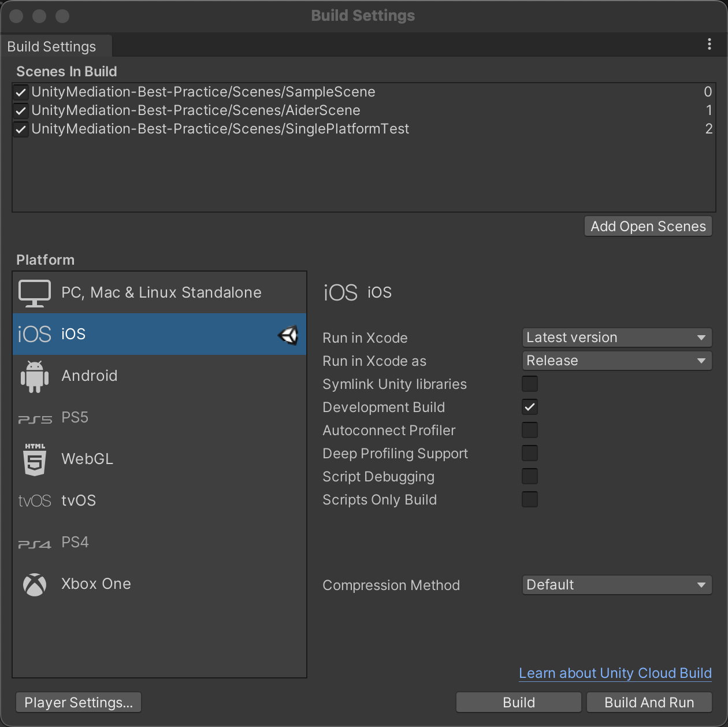Select the PS4 platform
Viewport: 728px width, 727px height.
click(159, 542)
